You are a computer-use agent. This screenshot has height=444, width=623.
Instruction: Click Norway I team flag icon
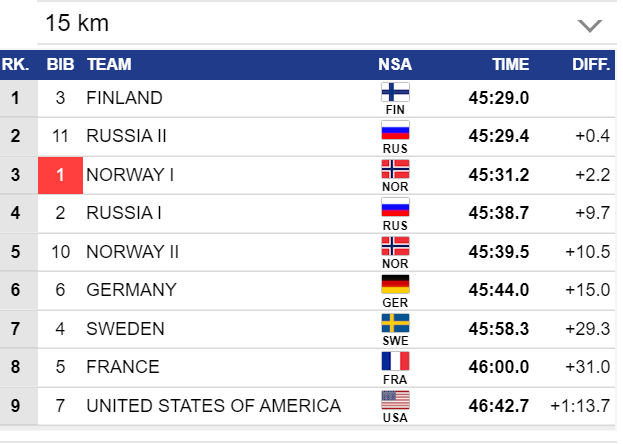[x=395, y=168]
